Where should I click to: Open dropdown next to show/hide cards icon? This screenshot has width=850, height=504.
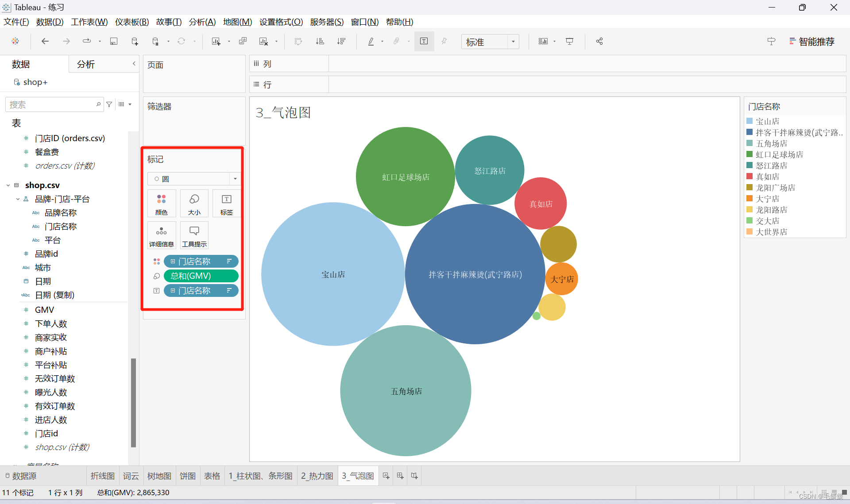(554, 41)
